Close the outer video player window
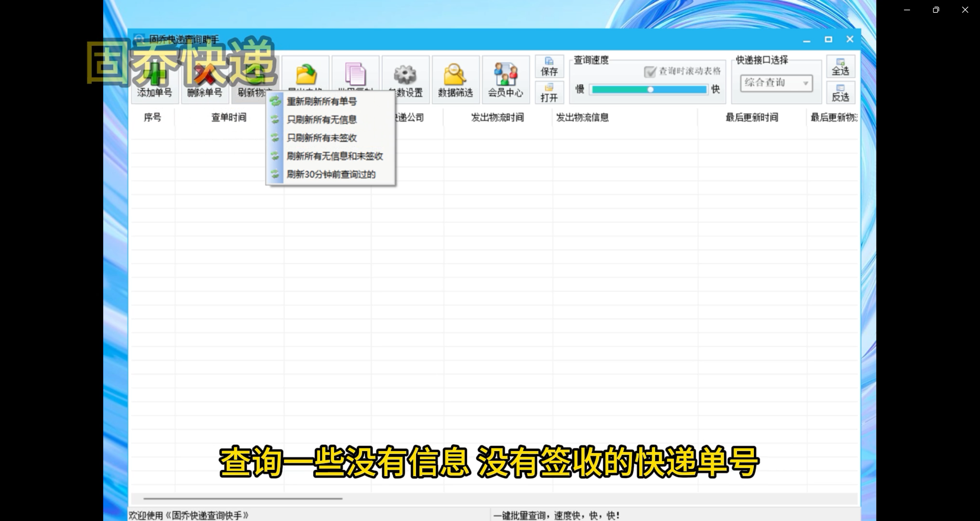The height and width of the screenshot is (521, 980). pos(965,10)
